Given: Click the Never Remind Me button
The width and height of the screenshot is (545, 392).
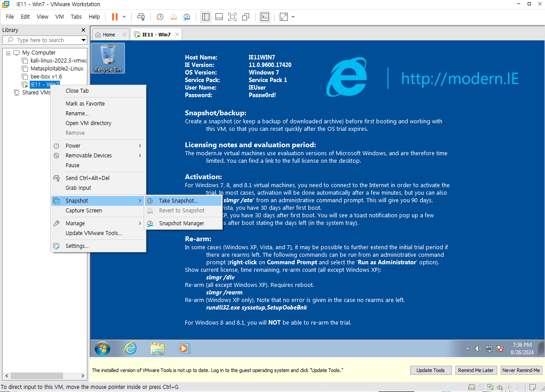Looking at the screenshot, I should point(521,370).
